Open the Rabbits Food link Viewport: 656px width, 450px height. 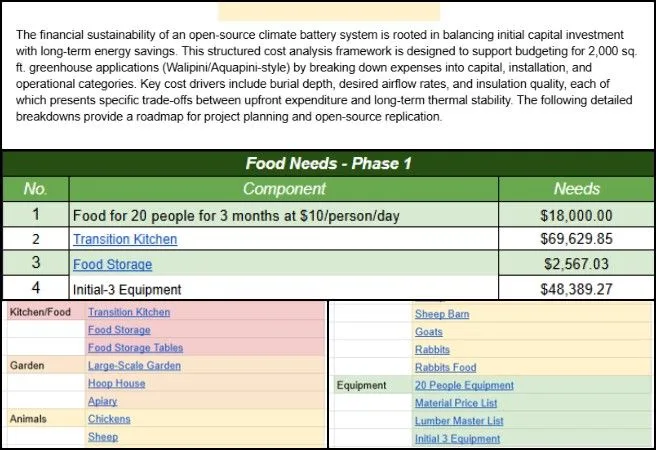tap(445, 368)
